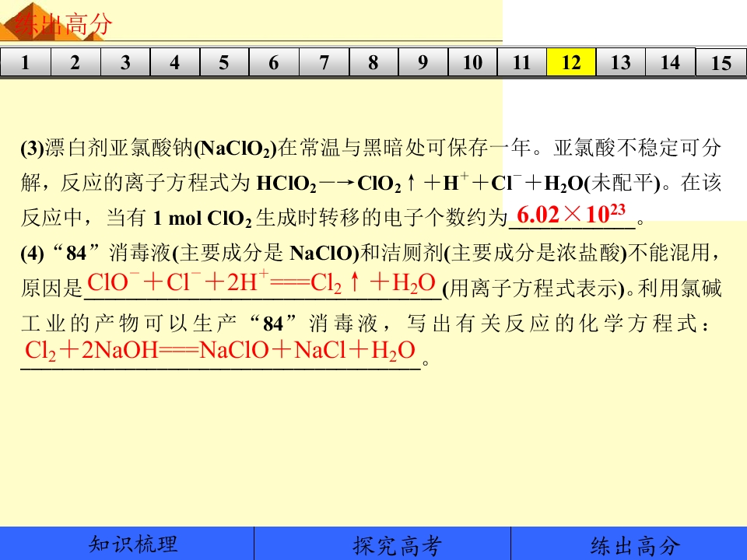The height and width of the screenshot is (560, 747).
Task: Switch to question 5
Action: point(224,62)
